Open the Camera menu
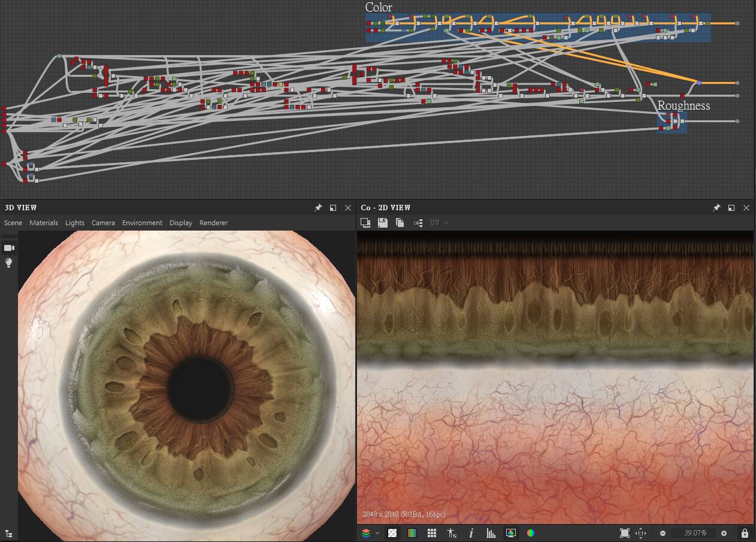This screenshot has height=542, width=756. (103, 223)
